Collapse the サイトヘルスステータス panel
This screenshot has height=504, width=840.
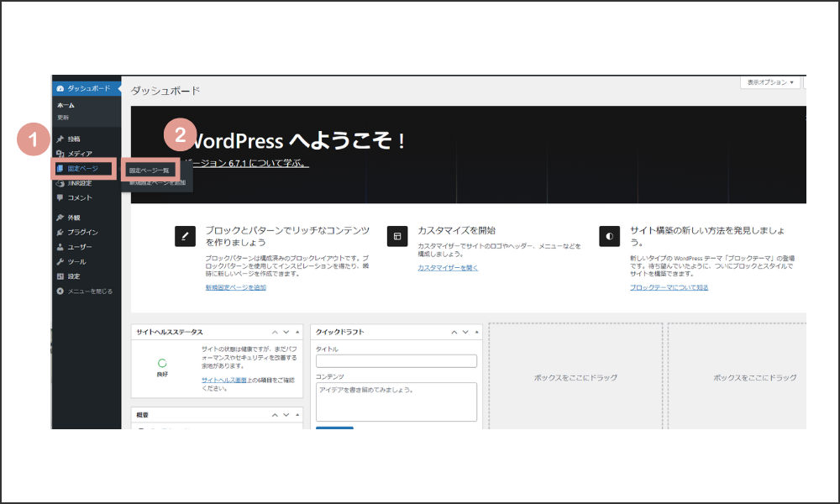coord(297,332)
